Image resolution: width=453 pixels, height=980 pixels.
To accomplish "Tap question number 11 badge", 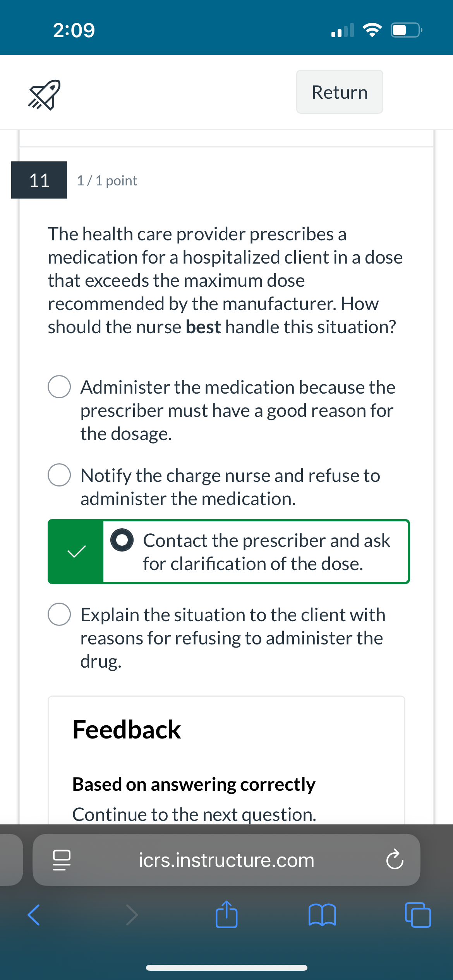I will 39,180.
